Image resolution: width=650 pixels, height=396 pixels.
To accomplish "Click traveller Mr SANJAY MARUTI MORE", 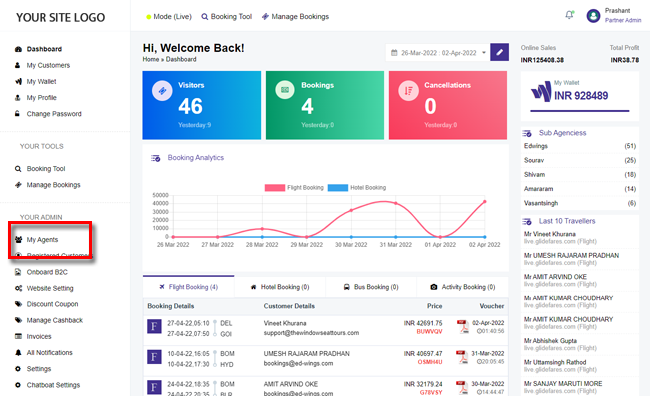I will pyautogui.click(x=563, y=384).
